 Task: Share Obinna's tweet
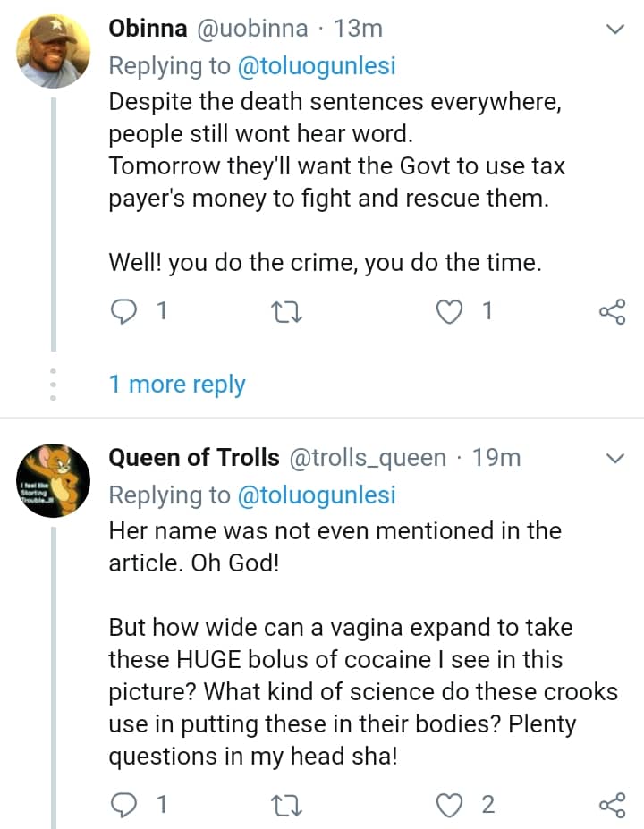coord(613,311)
